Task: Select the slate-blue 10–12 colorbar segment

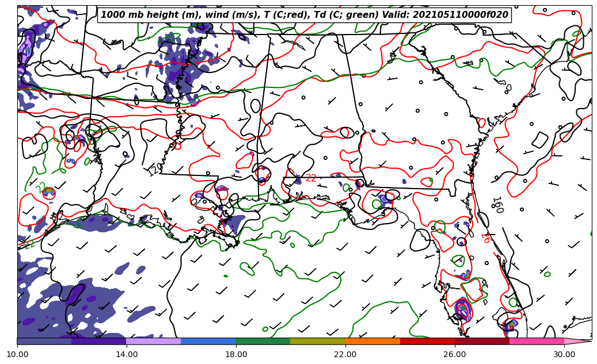Action: tap(44, 341)
